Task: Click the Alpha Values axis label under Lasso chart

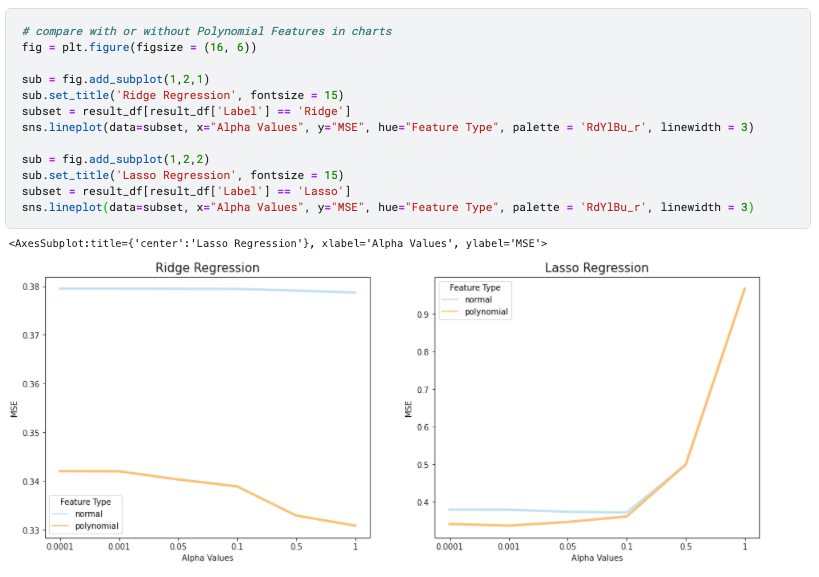Action: pos(596,558)
